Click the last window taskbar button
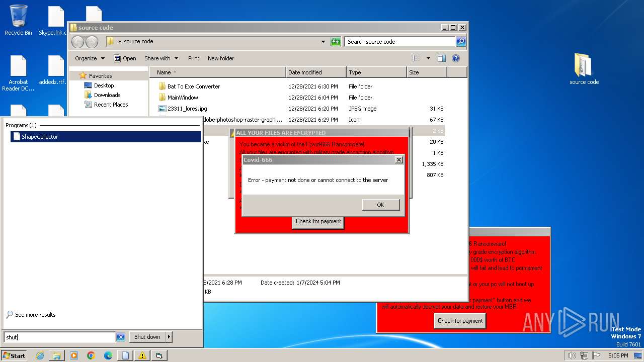 [x=159, y=355]
